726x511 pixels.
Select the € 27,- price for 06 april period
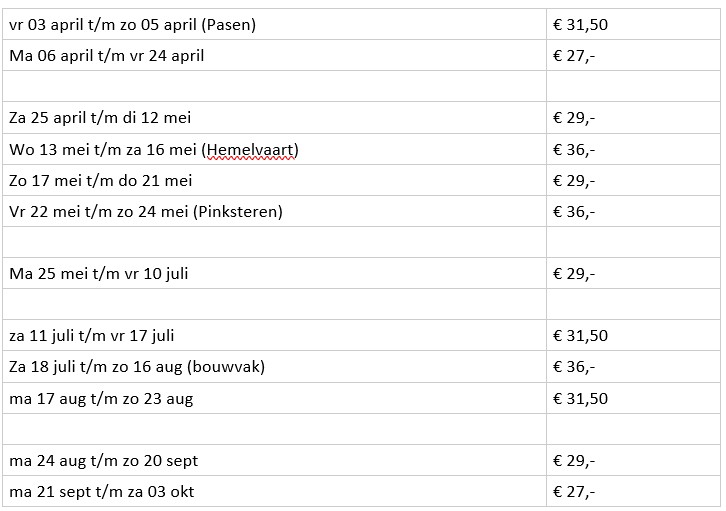[574, 55]
